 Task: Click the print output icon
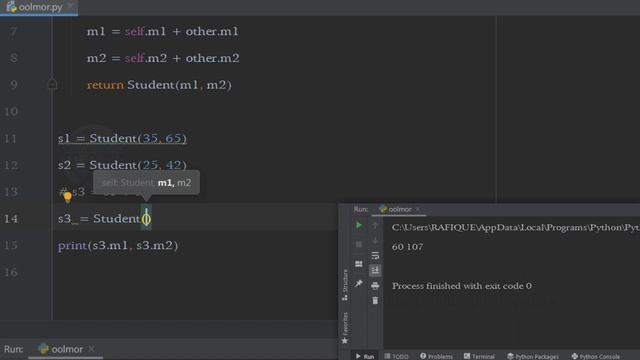point(375,286)
